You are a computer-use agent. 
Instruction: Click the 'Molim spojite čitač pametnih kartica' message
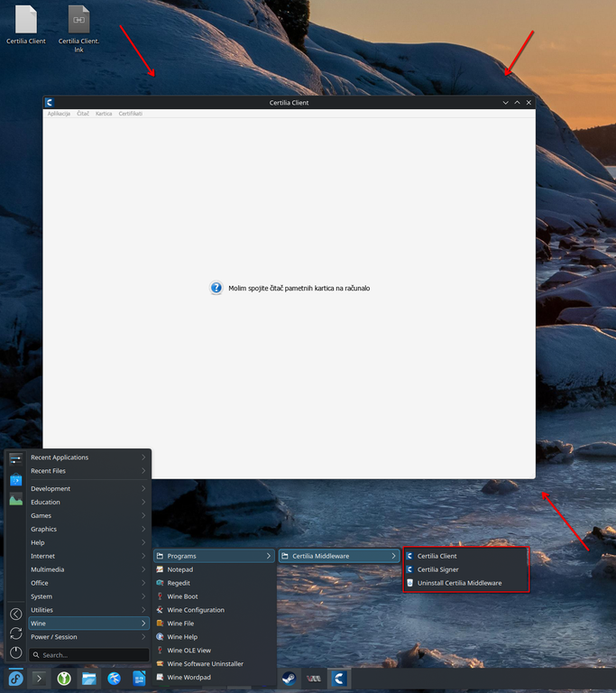(x=299, y=288)
